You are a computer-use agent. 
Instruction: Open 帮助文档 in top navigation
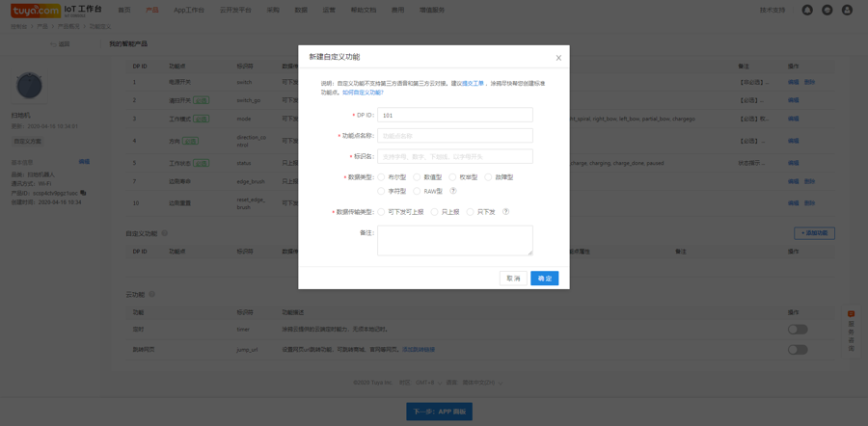(x=364, y=10)
